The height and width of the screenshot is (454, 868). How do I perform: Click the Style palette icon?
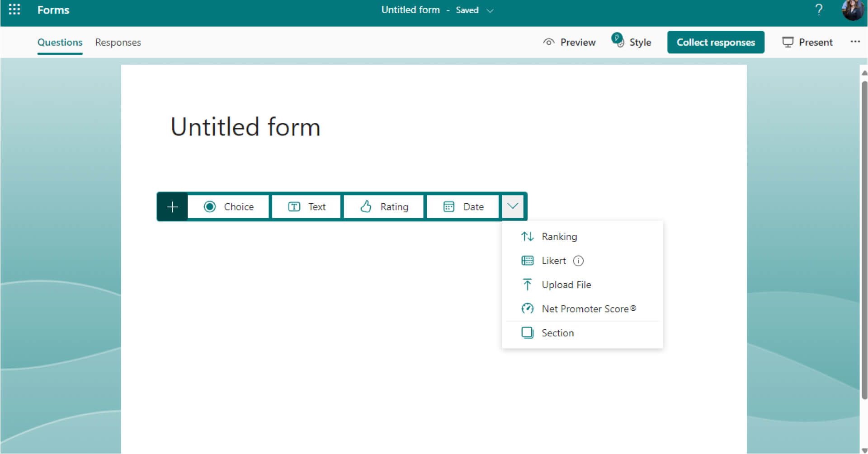tap(618, 40)
